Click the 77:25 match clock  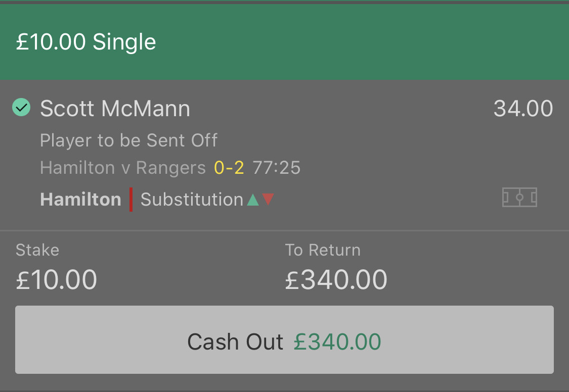point(276,168)
